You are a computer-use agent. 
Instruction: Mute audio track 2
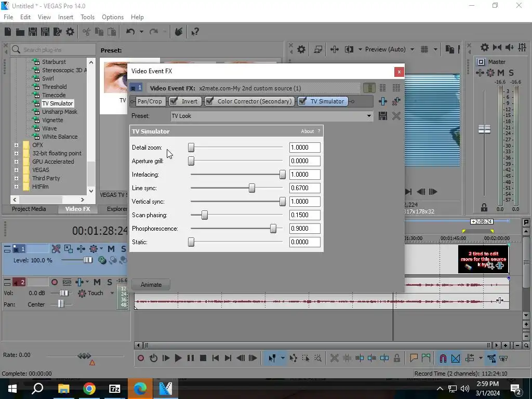pyautogui.click(x=97, y=282)
